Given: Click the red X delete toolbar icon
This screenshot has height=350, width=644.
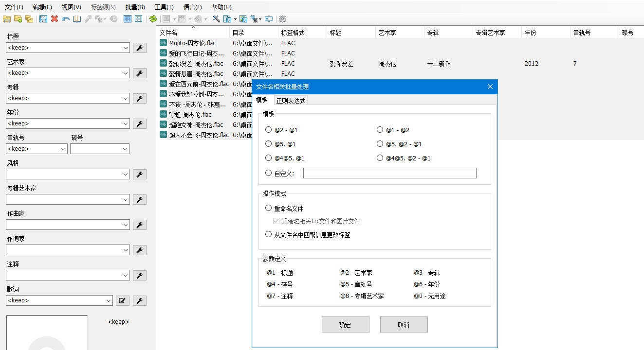Looking at the screenshot, I should tap(55, 19).
